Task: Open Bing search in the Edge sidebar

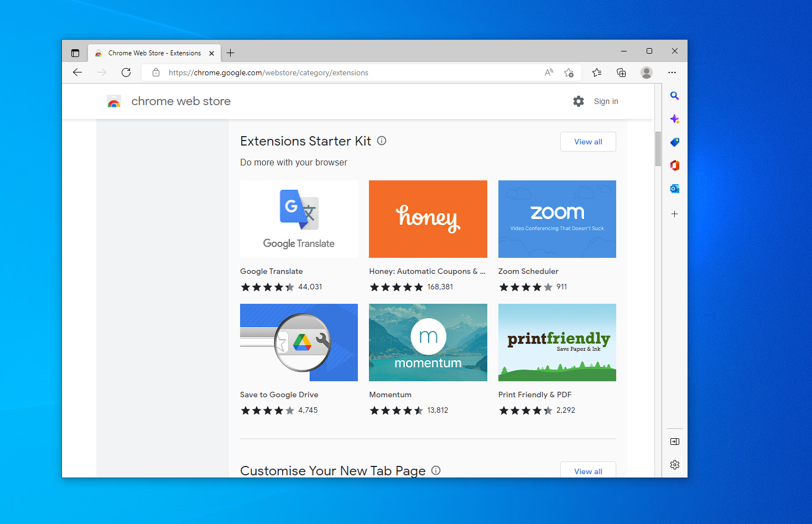Action: pos(674,95)
